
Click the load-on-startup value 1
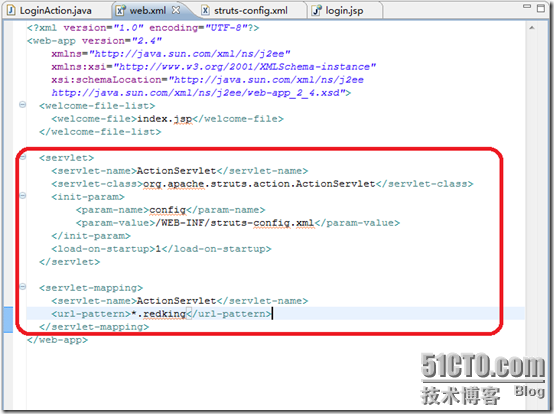[x=158, y=249]
